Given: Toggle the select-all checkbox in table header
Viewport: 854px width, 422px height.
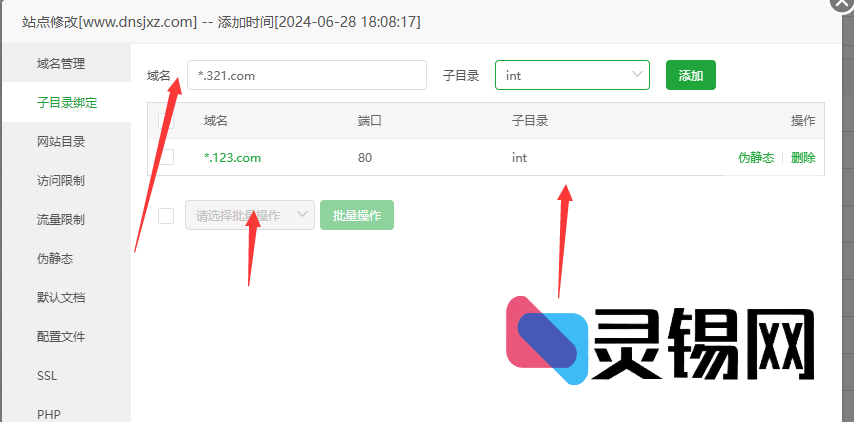Looking at the screenshot, I should point(166,120).
